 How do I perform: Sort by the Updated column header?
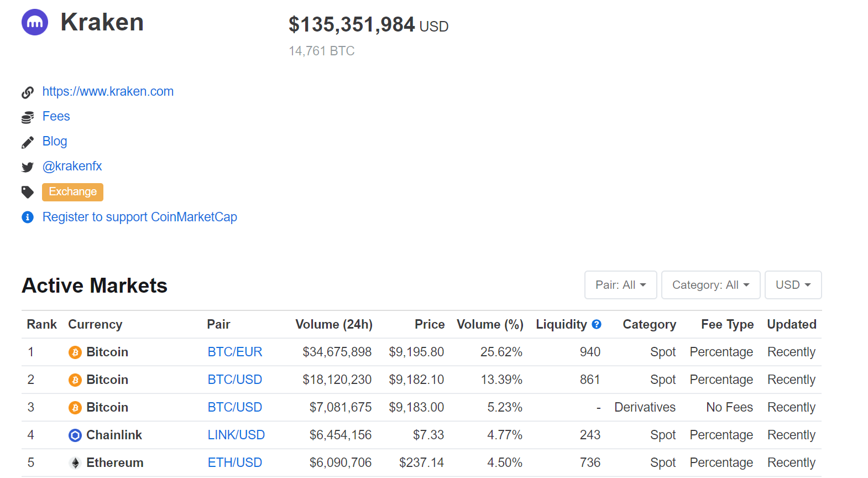[792, 324]
